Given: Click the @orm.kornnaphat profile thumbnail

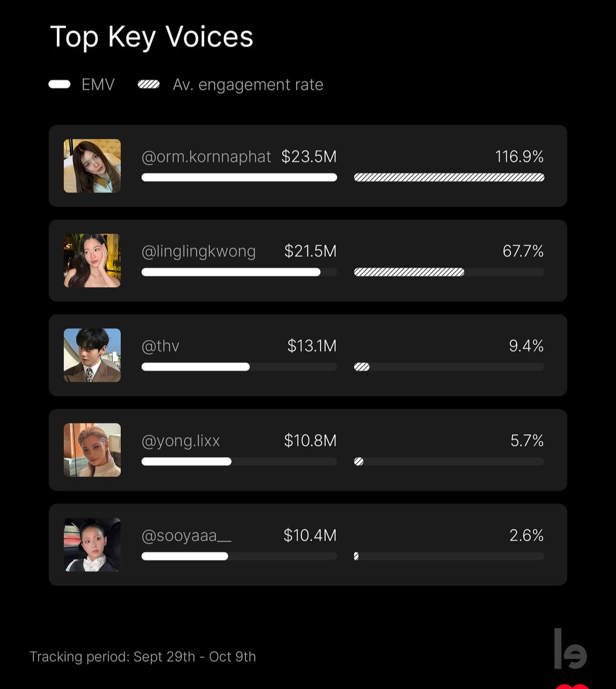Looking at the screenshot, I should point(92,166).
